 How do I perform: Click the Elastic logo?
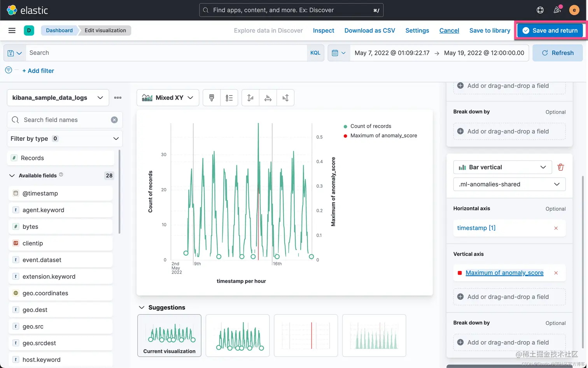(27, 10)
